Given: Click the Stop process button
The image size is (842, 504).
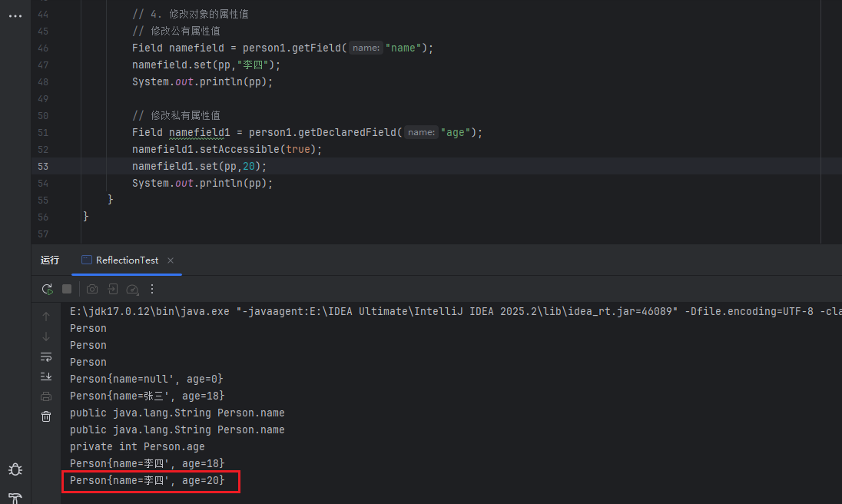Looking at the screenshot, I should (x=67, y=289).
